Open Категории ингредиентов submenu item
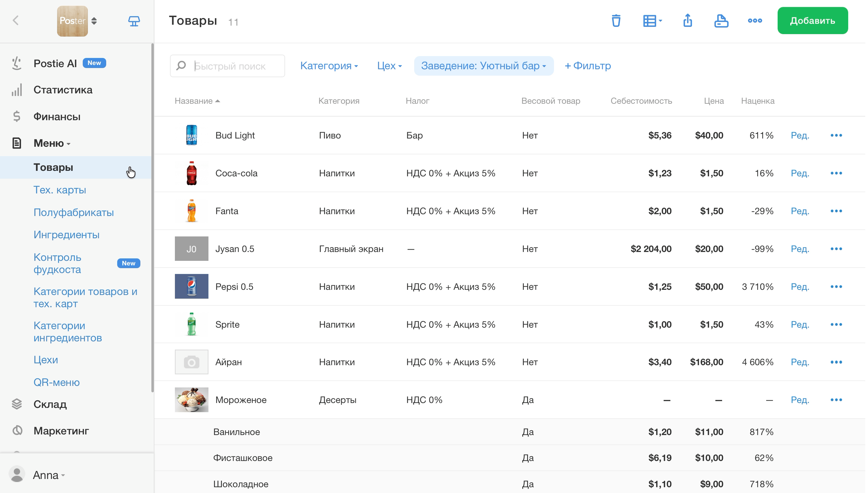This screenshot has width=868, height=493. click(x=68, y=332)
